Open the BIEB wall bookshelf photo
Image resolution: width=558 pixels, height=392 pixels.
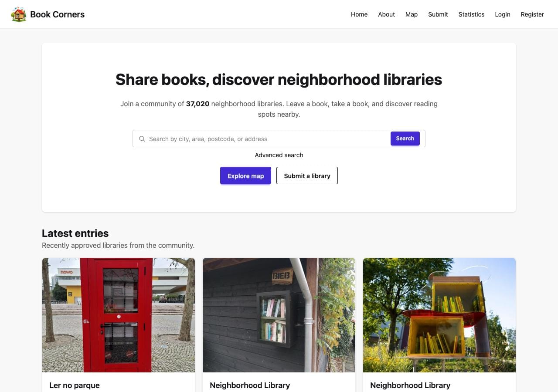pyautogui.click(x=279, y=315)
